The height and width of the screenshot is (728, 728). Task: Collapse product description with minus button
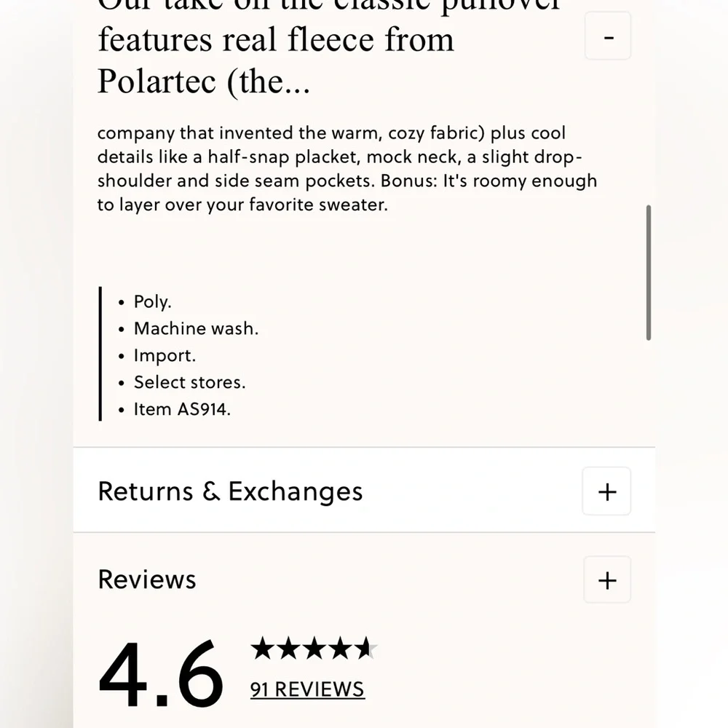tap(608, 36)
